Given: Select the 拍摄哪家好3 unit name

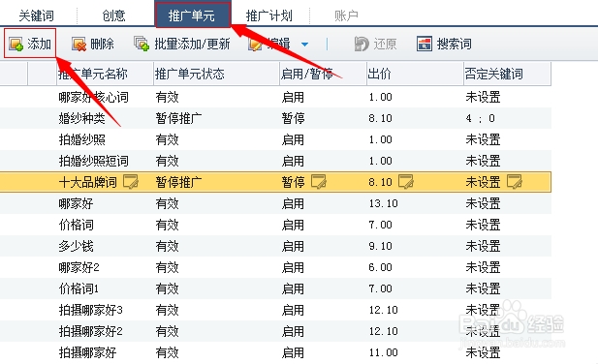Looking at the screenshot, I should pyautogui.click(x=91, y=310).
